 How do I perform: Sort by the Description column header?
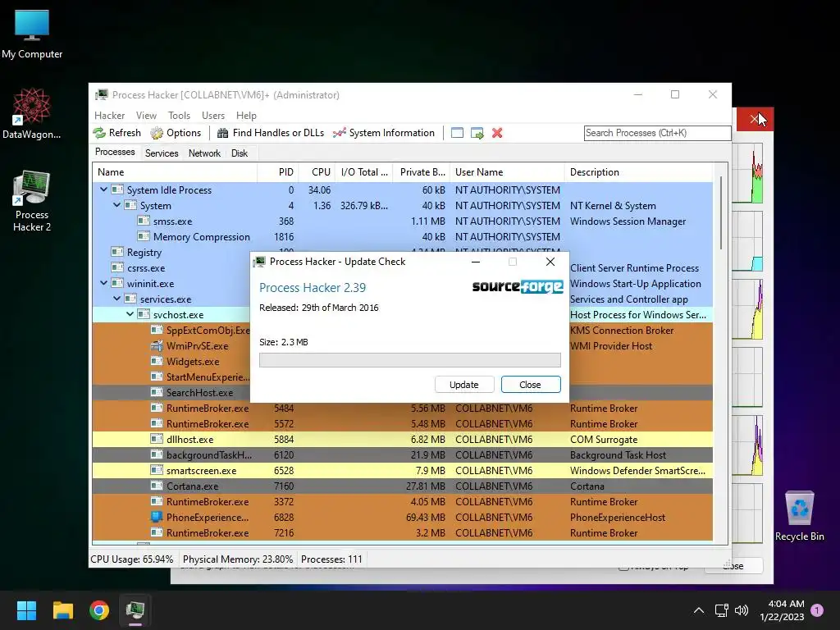(638, 172)
